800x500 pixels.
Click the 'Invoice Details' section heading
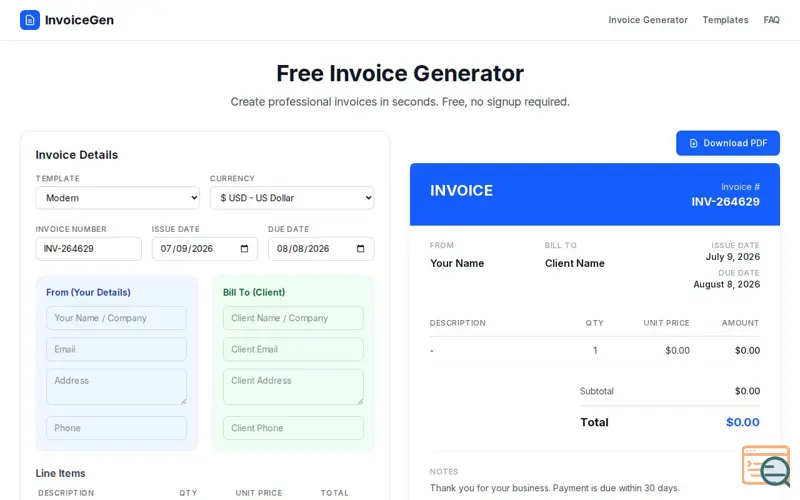77,155
